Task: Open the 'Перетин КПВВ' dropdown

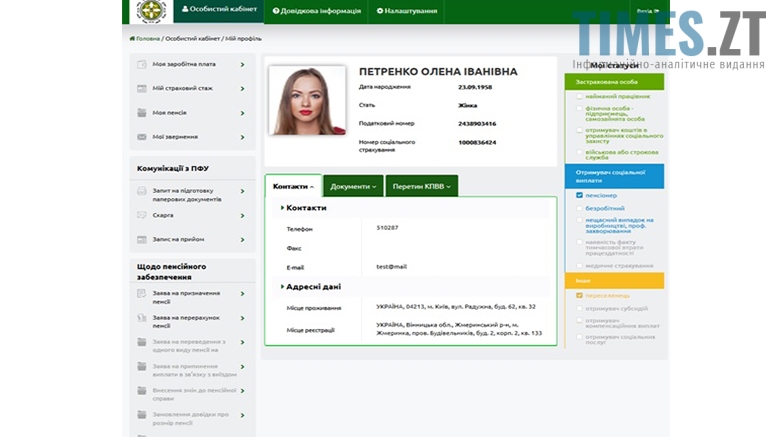Action: [421, 186]
